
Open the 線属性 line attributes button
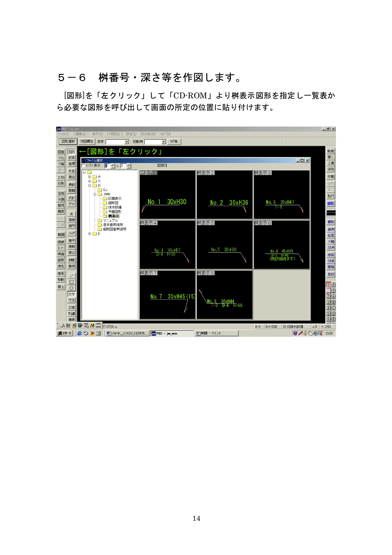coord(331,203)
